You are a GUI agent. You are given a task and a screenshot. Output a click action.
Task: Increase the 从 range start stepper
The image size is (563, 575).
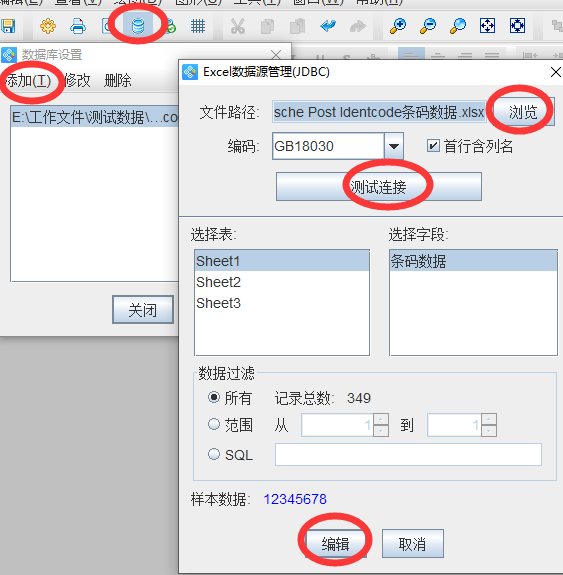point(381,419)
